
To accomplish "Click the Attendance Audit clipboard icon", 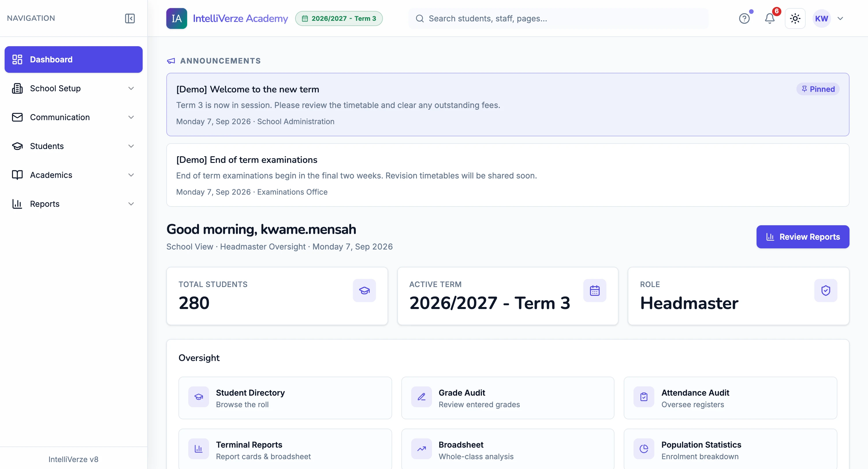I will click(644, 397).
